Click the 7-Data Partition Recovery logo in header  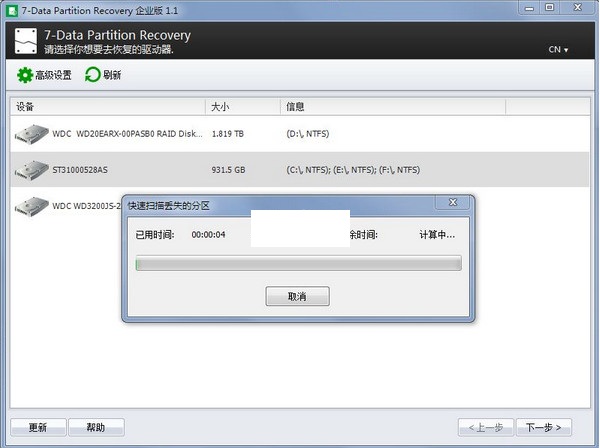coord(26,41)
